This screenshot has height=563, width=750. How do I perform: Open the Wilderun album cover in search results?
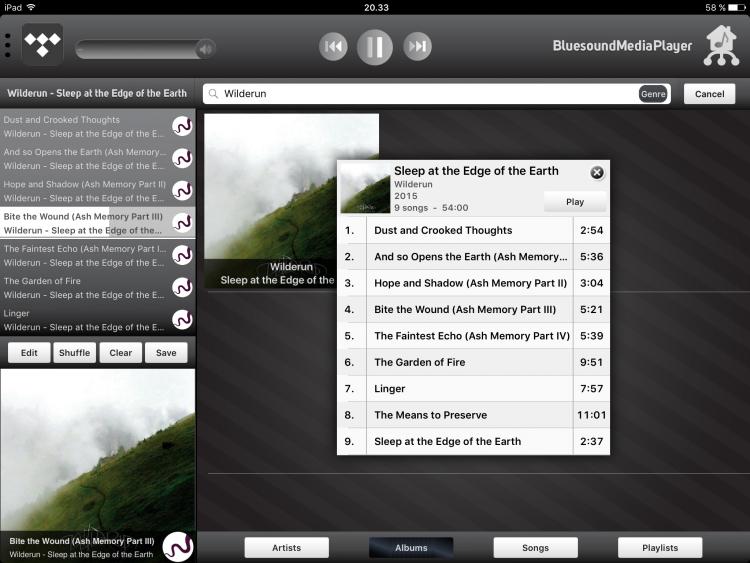[x=291, y=201]
